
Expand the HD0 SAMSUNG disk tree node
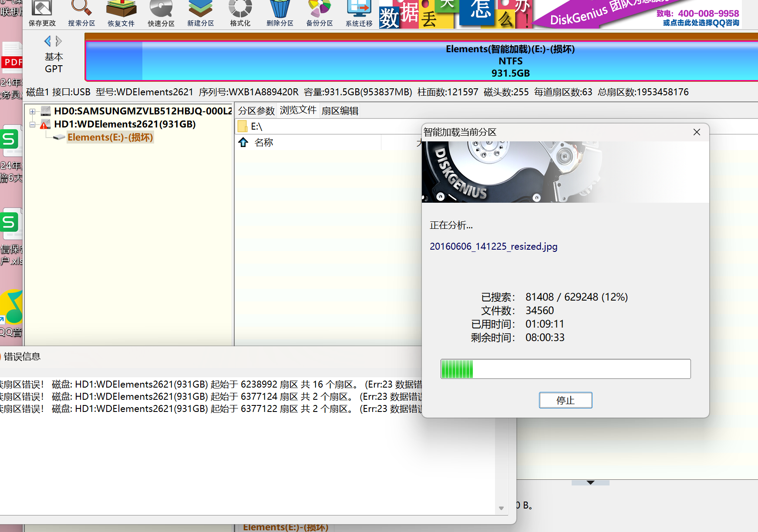(32, 111)
